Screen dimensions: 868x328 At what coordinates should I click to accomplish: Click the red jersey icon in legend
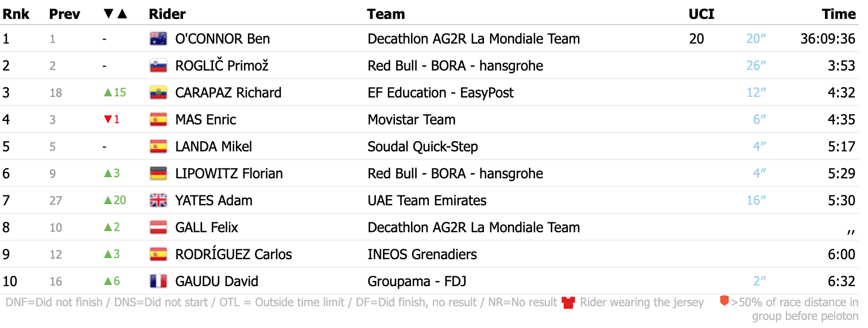(568, 303)
